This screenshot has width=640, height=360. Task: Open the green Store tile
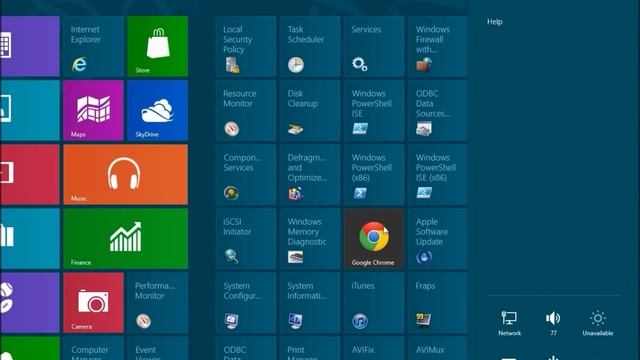tap(158, 46)
